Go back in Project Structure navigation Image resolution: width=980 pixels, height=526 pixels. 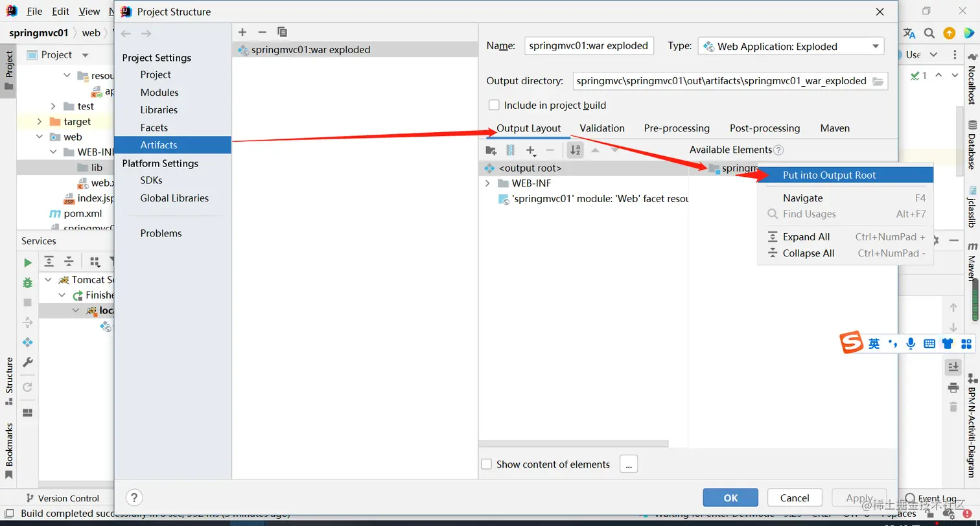[x=126, y=33]
